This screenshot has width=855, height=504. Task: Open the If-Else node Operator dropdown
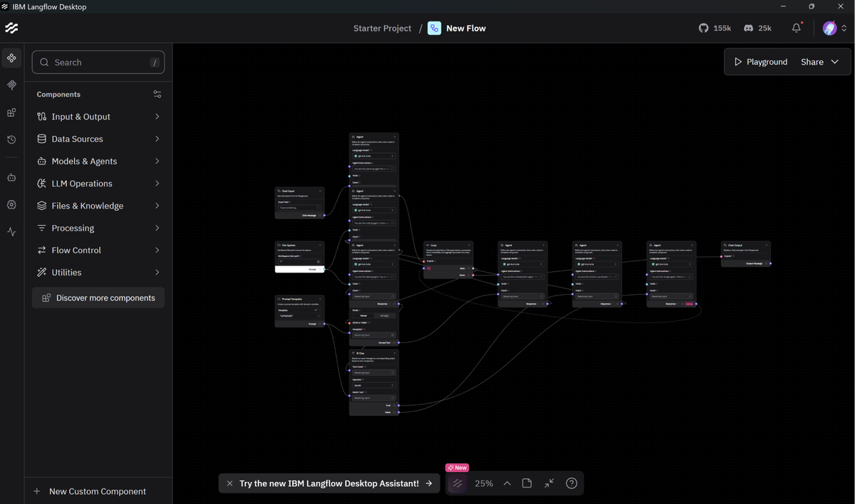(374, 385)
